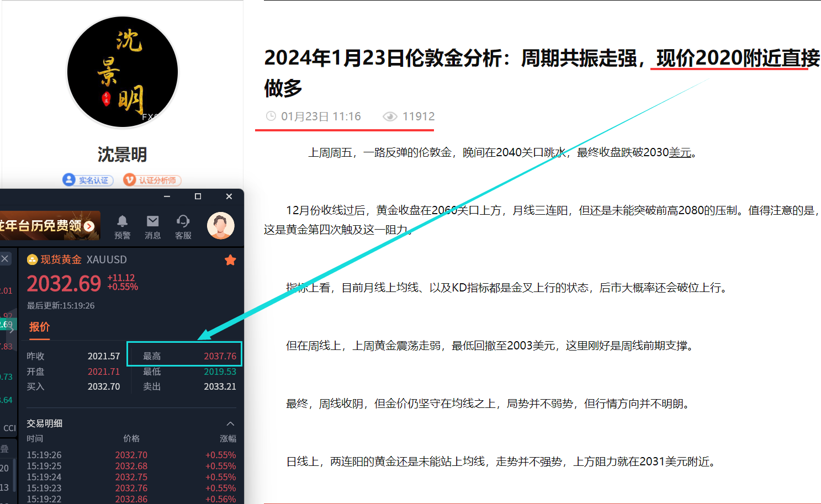Click 最低 value 2019.53
Screen dimensions: 821x504
[220, 372]
